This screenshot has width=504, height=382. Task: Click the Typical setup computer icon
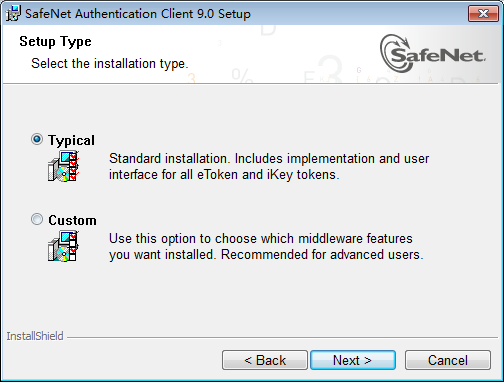pyautogui.click(x=63, y=166)
